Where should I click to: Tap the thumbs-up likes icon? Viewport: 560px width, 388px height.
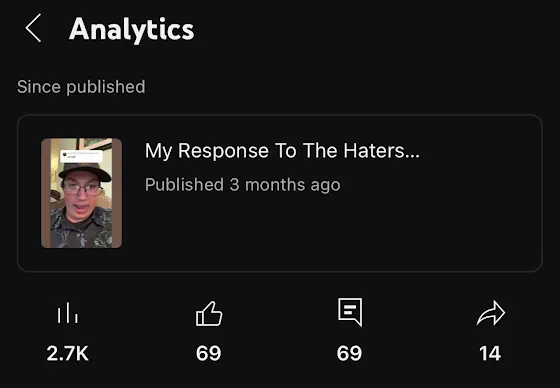(209, 313)
